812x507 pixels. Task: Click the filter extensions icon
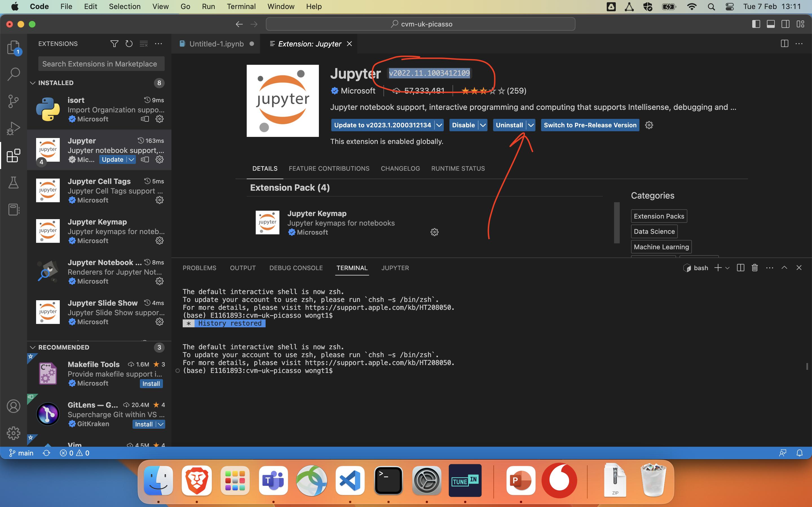pos(114,44)
